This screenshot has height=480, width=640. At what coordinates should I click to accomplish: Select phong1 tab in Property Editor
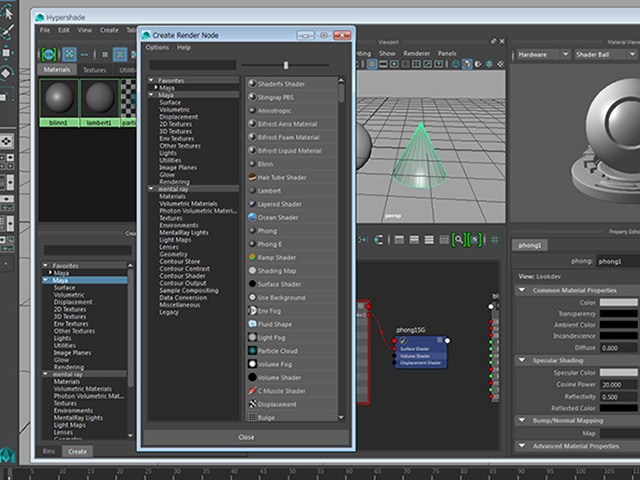point(530,245)
